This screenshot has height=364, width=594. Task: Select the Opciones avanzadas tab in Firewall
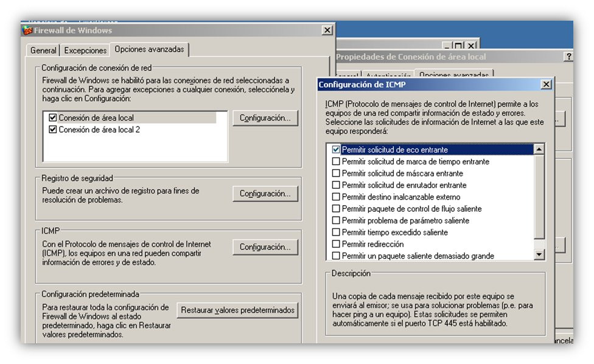pyautogui.click(x=149, y=49)
